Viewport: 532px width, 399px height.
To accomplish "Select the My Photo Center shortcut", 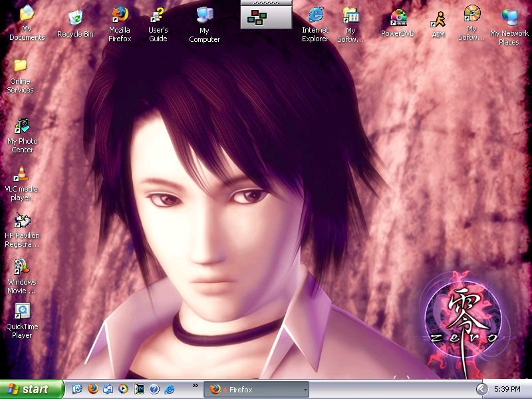I will tap(23, 135).
